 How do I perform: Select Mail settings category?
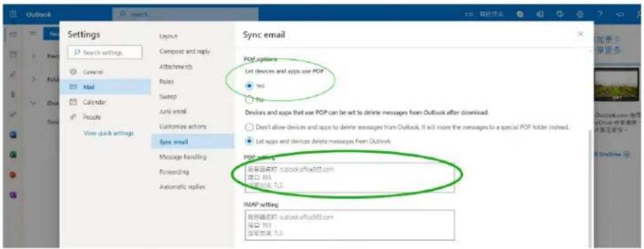point(105,87)
